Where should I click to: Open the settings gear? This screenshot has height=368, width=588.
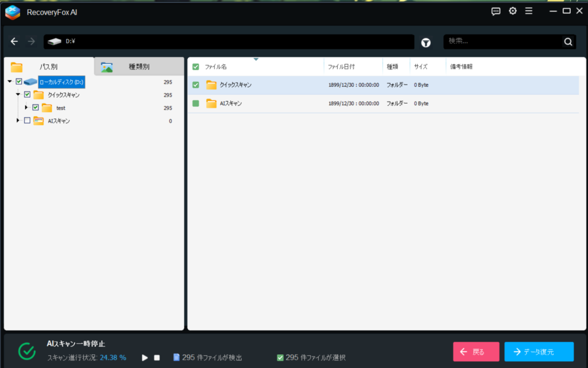[513, 11]
